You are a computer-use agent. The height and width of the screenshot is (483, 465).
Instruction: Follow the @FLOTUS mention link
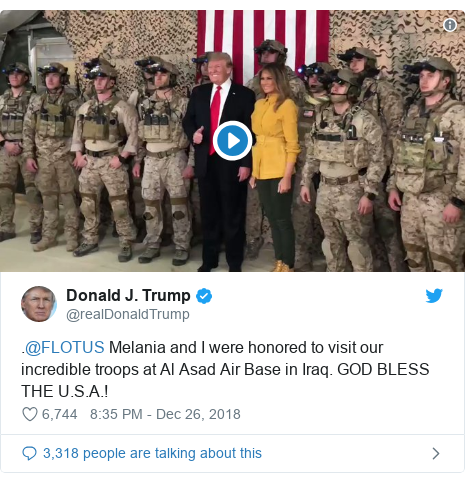[x=65, y=347]
